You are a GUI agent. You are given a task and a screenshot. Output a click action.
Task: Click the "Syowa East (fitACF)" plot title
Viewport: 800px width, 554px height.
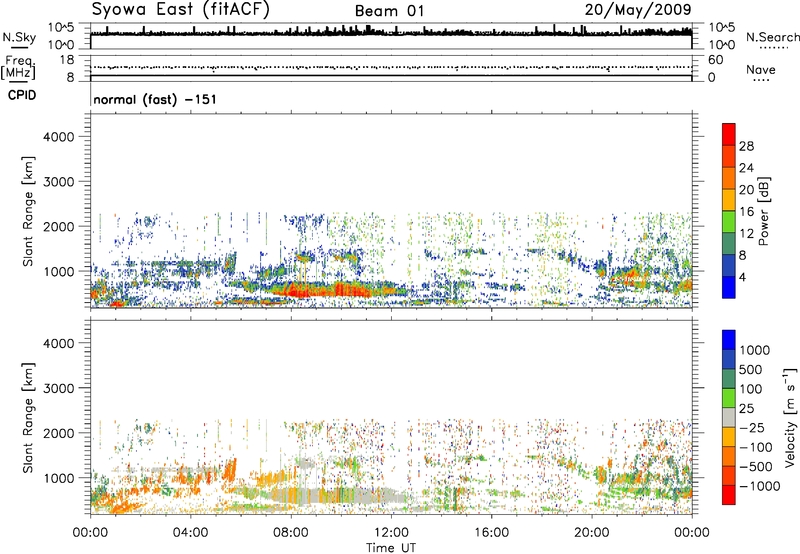pos(181,9)
